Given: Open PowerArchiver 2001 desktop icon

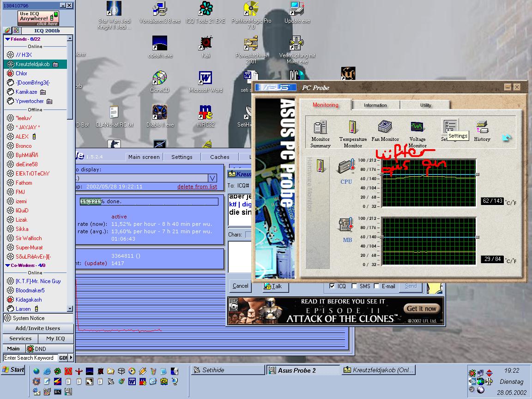Looking at the screenshot, I should (x=251, y=49).
